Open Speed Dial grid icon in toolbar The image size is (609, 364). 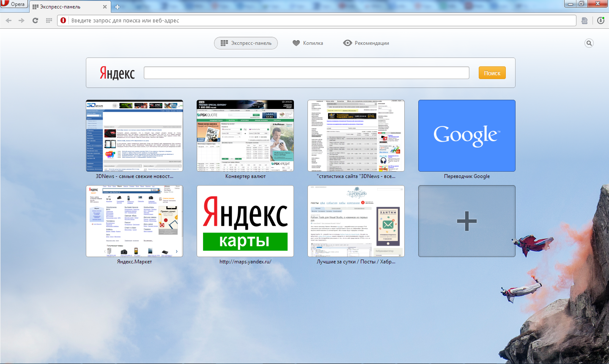tap(49, 20)
